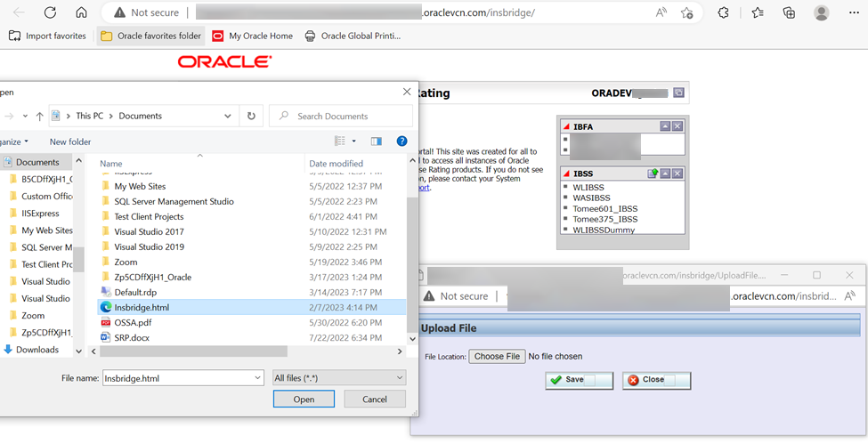
Task: Click red Close button in Upload File
Action: 656,380
